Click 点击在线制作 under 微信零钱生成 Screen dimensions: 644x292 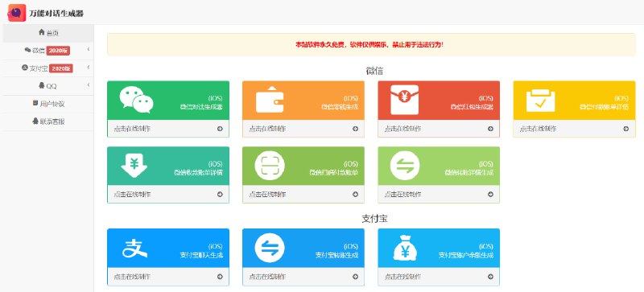(x=267, y=129)
